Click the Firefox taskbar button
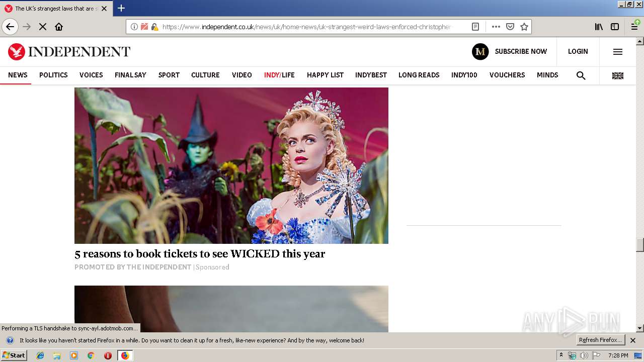Screen dimensions: 644x362 pyautogui.click(x=125, y=355)
